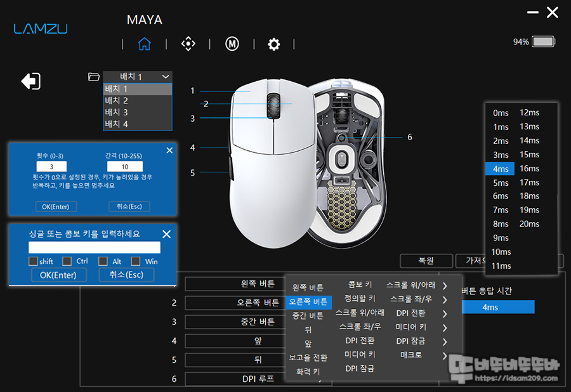
Task: Confirm combo key dialog with OK(Enter)
Action: [x=58, y=275]
